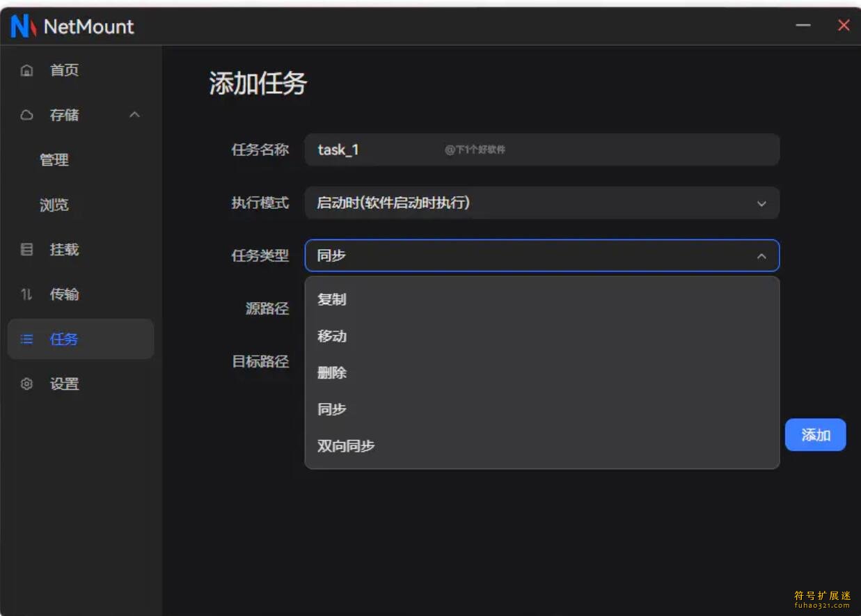Click the cloud storage icon
The height and width of the screenshot is (616, 861).
point(27,115)
